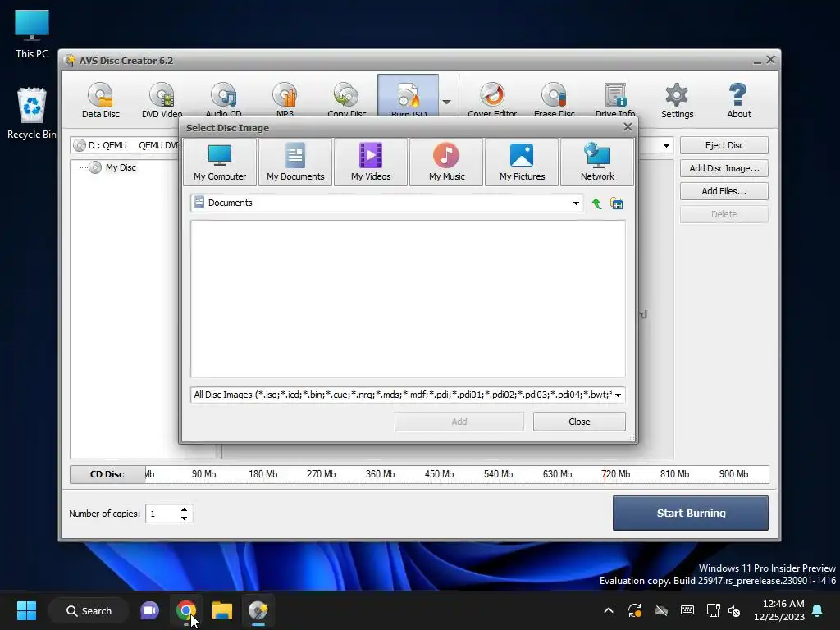Image resolution: width=840 pixels, height=630 pixels.
Task: Click the Add Files button
Action: click(724, 191)
